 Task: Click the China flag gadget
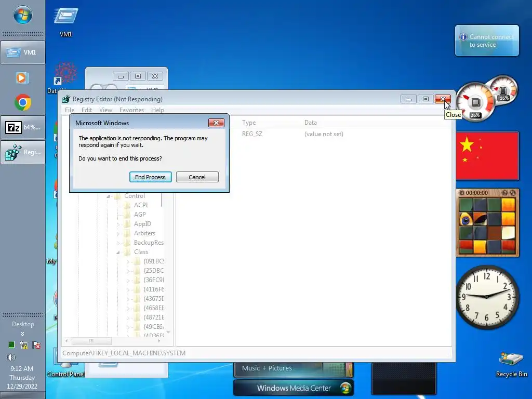(x=487, y=156)
